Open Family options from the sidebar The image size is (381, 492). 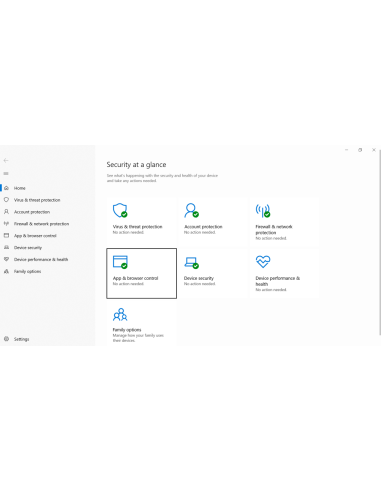[27, 271]
